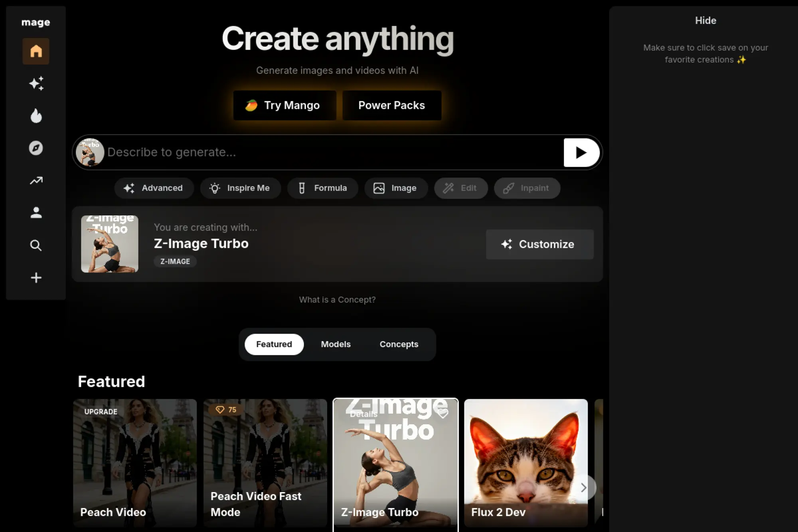Click the Home icon in sidebar
This screenshot has height=532, width=798.
[36, 51]
